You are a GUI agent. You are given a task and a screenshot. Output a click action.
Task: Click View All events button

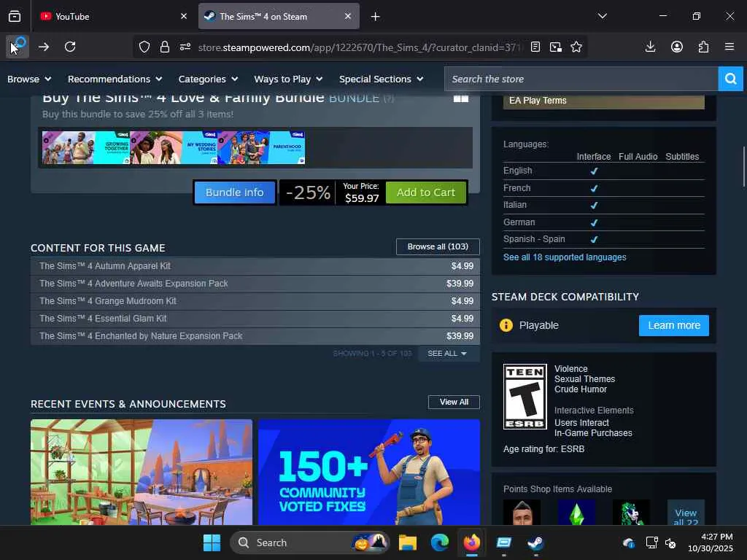pyautogui.click(x=454, y=402)
